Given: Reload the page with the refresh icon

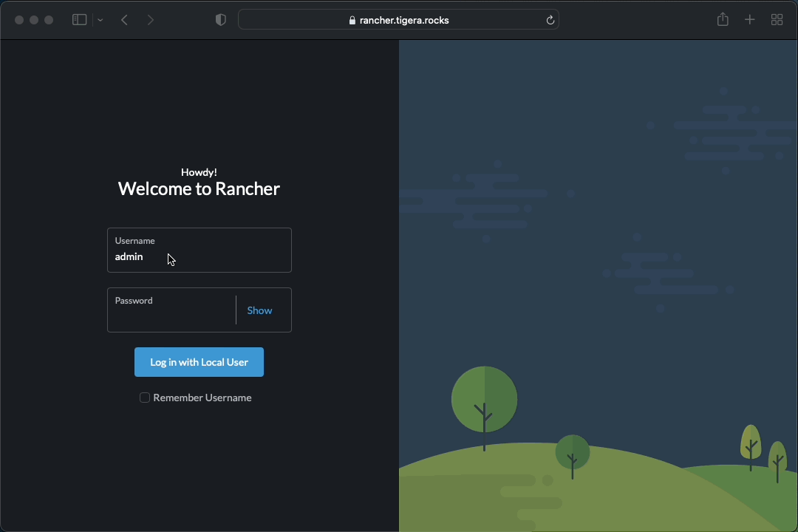Looking at the screenshot, I should (550, 21).
